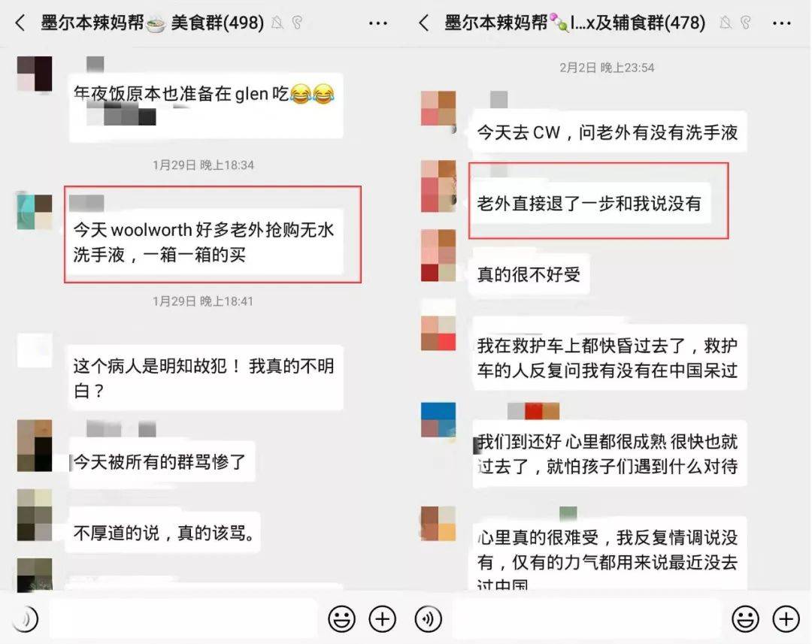
Task: Tap plus attachment button in right chat
Action: point(786,618)
